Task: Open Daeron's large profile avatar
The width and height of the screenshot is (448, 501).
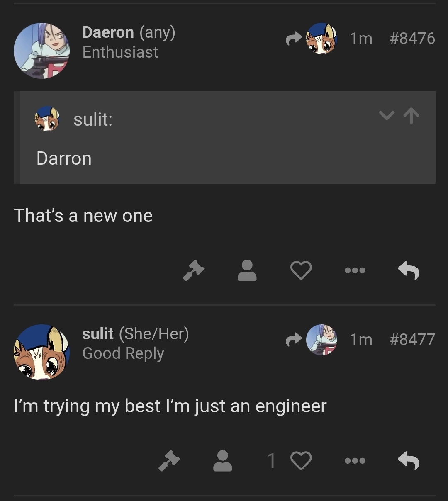Action: pyautogui.click(x=41, y=51)
